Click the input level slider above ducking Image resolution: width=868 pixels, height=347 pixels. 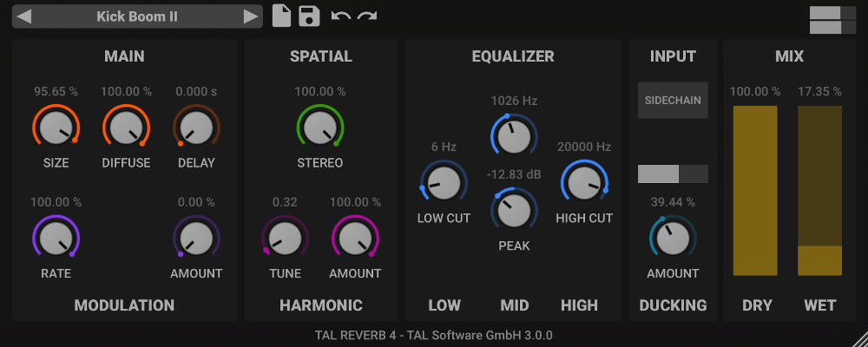click(x=673, y=174)
